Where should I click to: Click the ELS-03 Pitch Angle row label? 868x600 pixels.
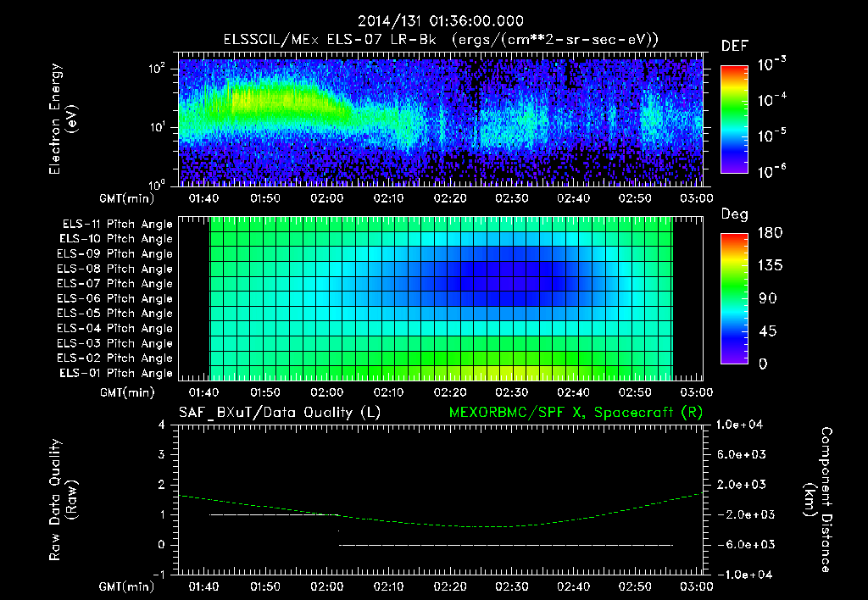coord(115,344)
